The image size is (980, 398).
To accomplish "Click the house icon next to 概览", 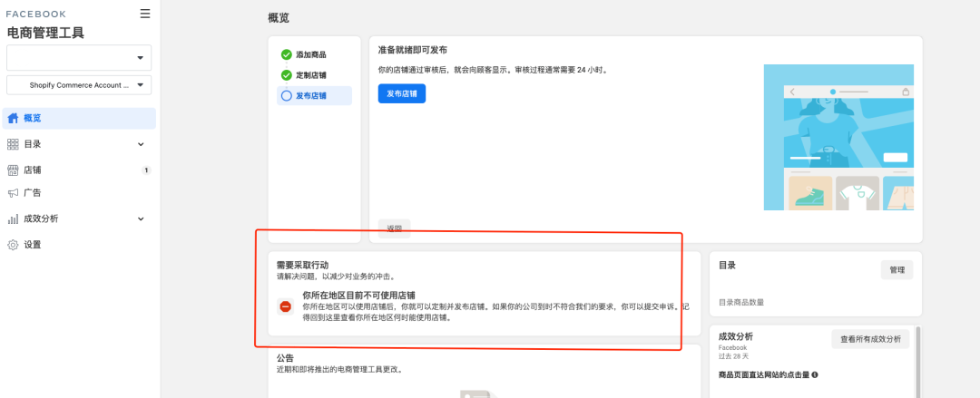I will (x=13, y=118).
